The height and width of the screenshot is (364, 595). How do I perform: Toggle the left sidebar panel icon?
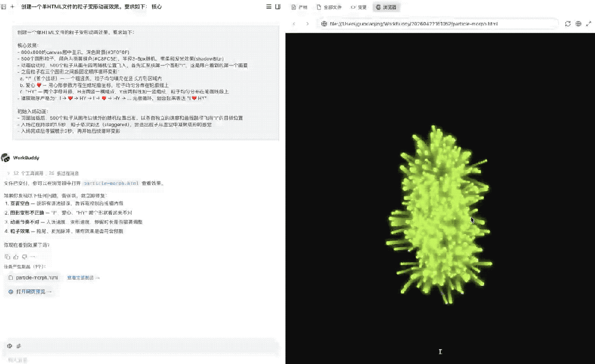coord(4,7)
